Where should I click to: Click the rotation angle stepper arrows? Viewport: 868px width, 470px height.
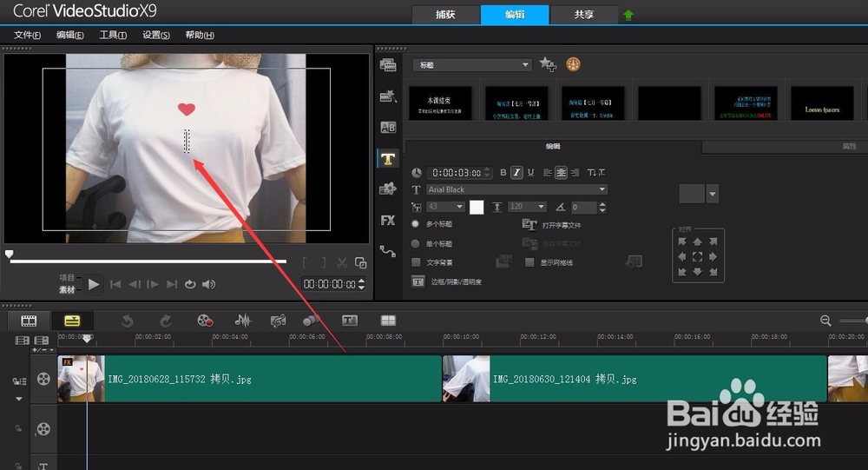(x=603, y=208)
